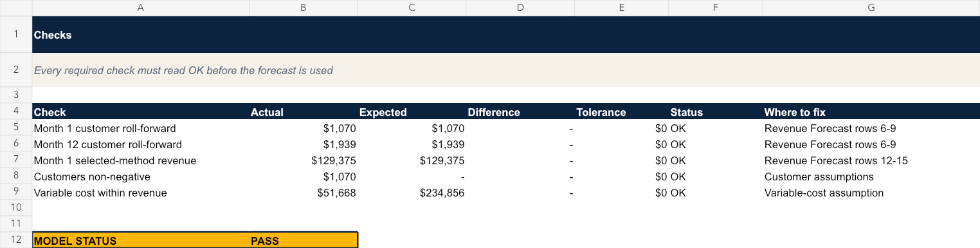980x248 pixels.
Task: Select column D header
Action: [520, 8]
